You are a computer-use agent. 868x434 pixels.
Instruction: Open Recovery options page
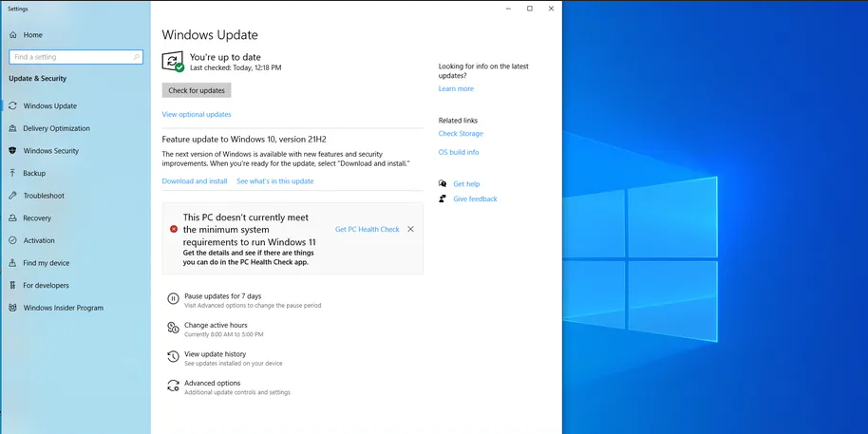37,218
